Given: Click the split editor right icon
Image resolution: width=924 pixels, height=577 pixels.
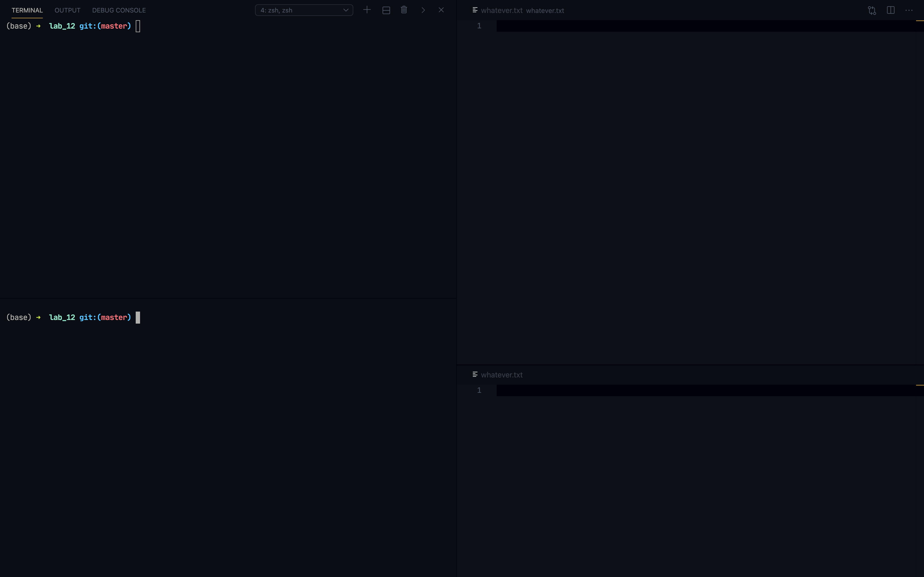Looking at the screenshot, I should [x=890, y=10].
